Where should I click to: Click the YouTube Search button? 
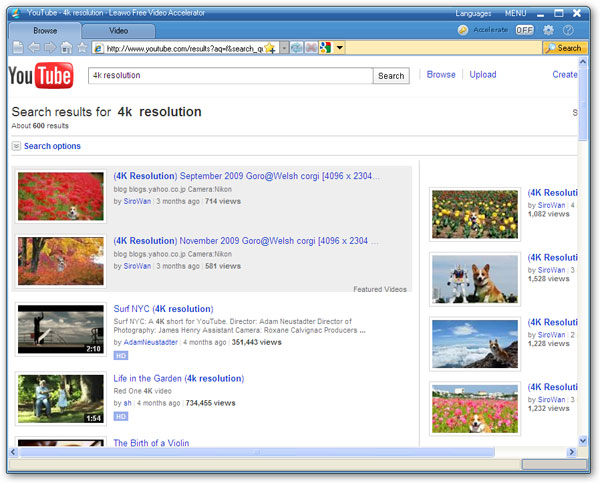tap(391, 76)
